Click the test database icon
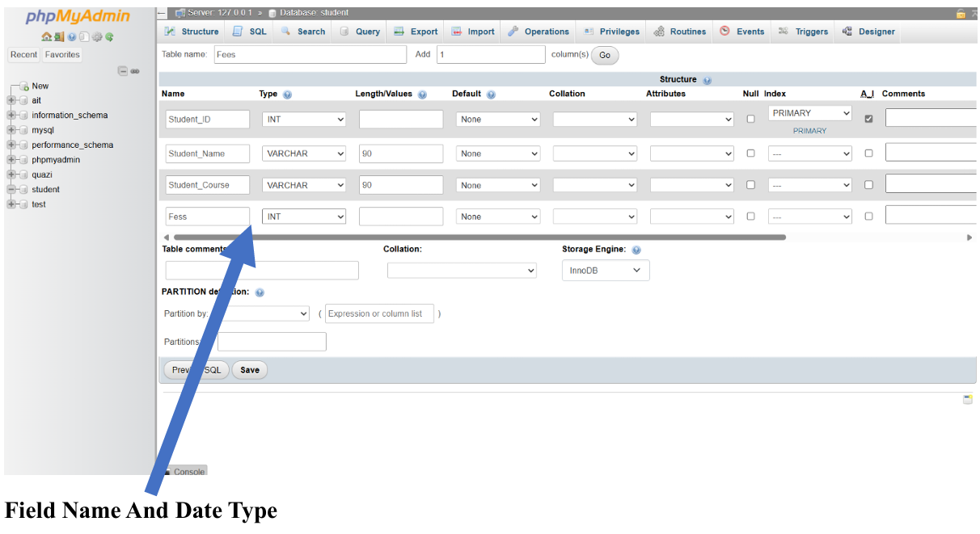 [x=23, y=204]
